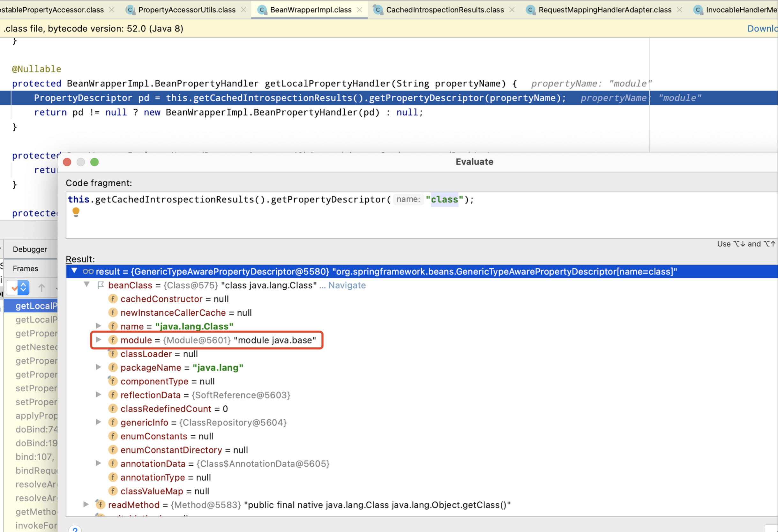This screenshot has width=778, height=532.
Task: Click the field icon of module entry
Action: (x=113, y=340)
